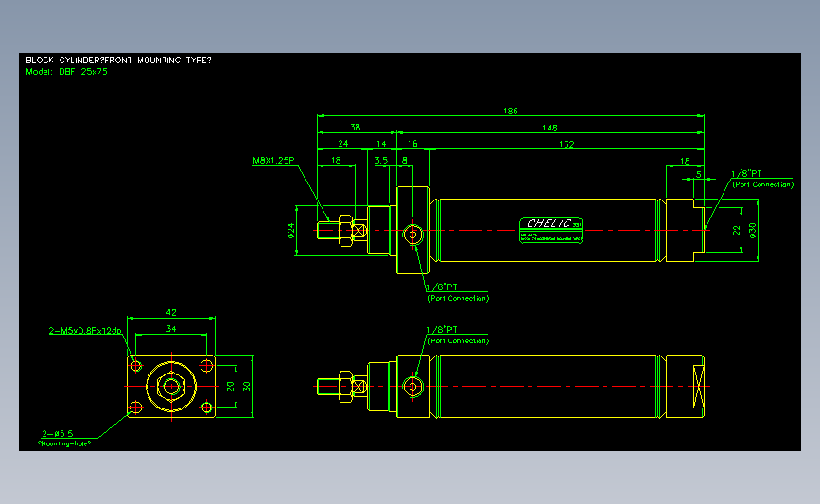This screenshot has height=504, width=820.
Task: Click the overall length dimension '186'
Action: pyautogui.click(x=511, y=111)
